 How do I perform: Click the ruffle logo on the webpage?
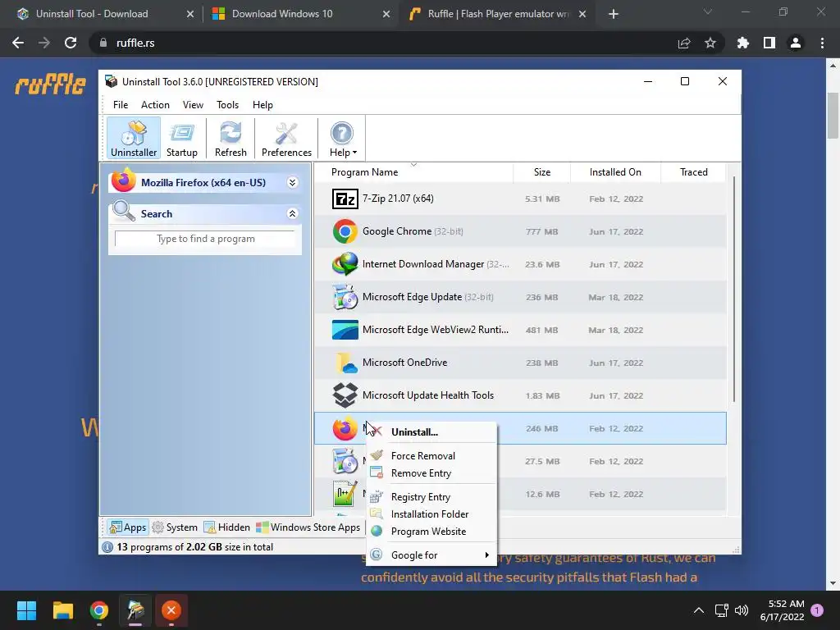pyautogui.click(x=50, y=84)
